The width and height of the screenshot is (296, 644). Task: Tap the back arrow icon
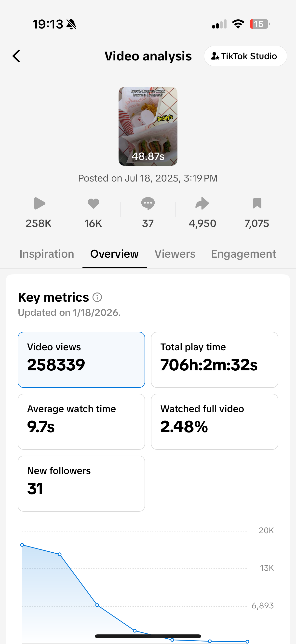(x=16, y=56)
